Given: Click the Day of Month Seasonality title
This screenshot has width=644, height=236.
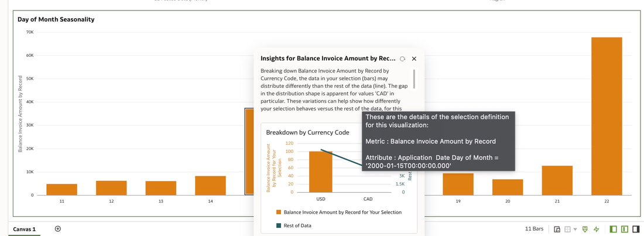Looking at the screenshot, I should pos(56,19).
